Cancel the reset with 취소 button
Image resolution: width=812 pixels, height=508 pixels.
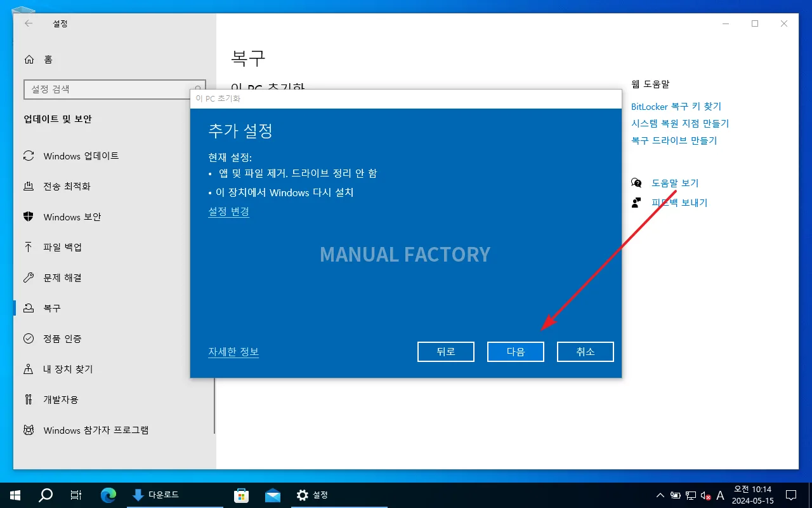tap(586, 352)
